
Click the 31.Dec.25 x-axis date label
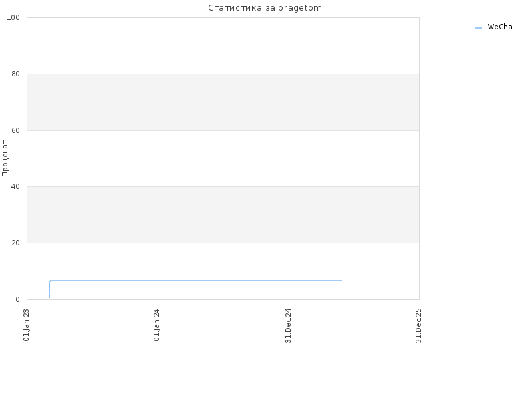click(x=418, y=326)
